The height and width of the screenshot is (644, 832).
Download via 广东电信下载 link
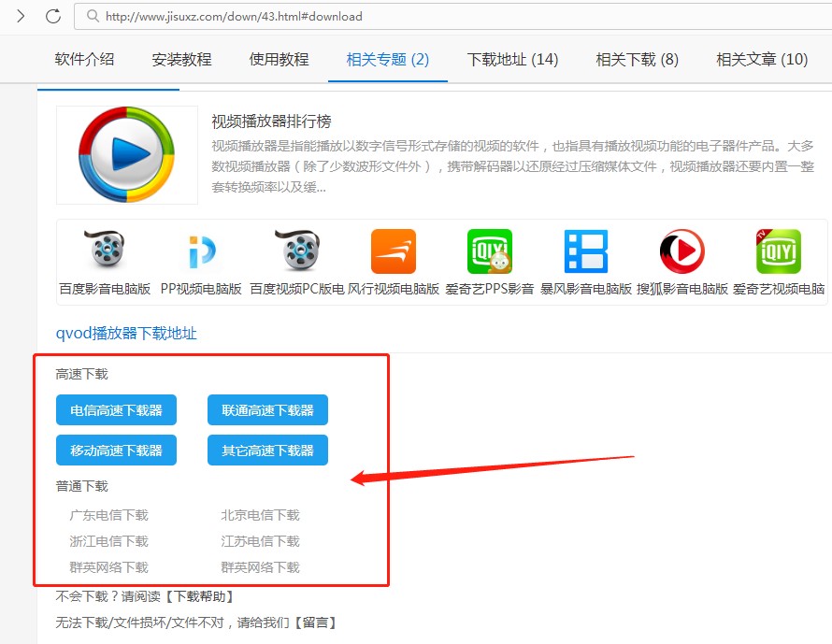tap(108, 515)
